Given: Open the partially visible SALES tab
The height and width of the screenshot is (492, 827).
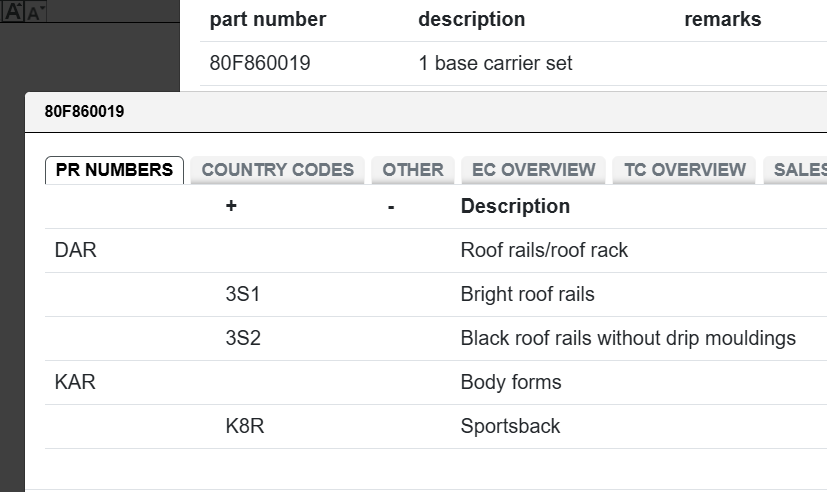Looking at the screenshot, I should [798, 170].
